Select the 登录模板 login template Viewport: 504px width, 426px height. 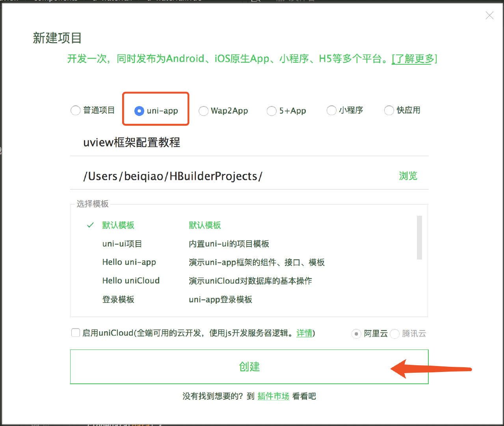118,299
